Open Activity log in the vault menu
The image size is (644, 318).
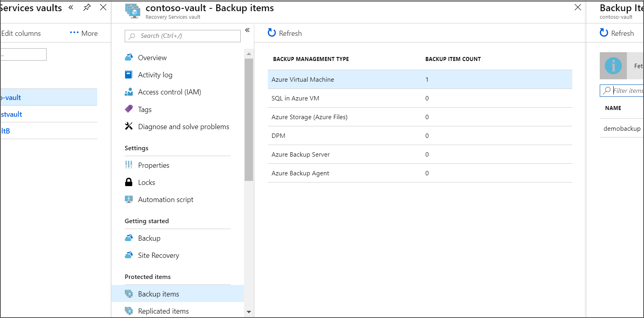point(155,75)
